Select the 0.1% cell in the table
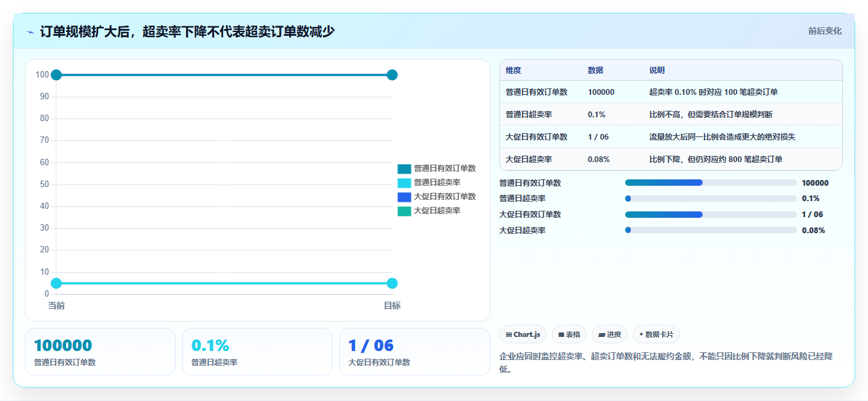Viewport: 868px width, 401px height. point(597,115)
